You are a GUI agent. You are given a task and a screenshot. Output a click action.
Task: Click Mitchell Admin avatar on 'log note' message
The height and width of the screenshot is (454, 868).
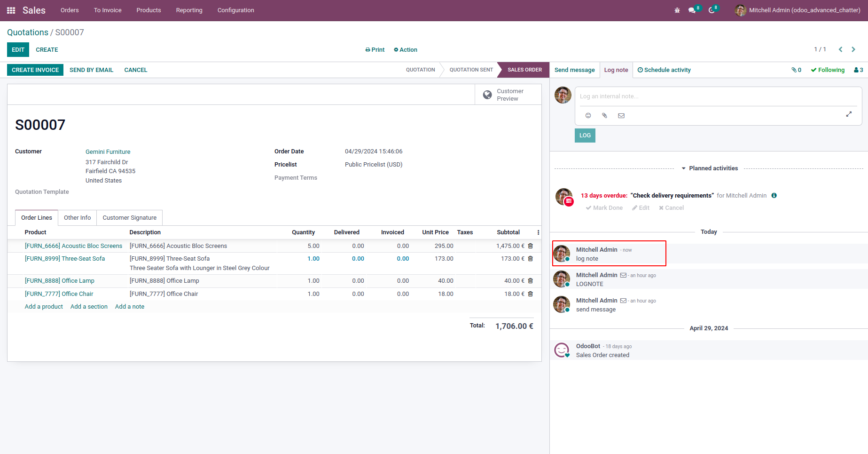562,254
